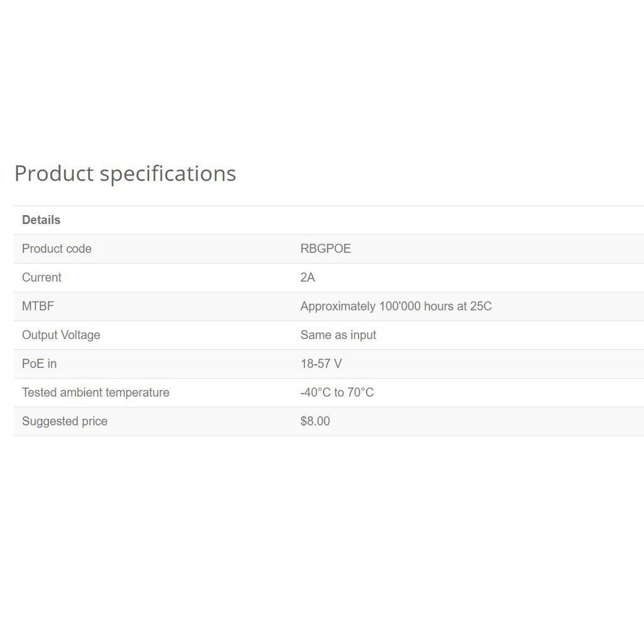The height and width of the screenshot is (644, 644).
Task: Click the Same as input value
Action: pyautogui.click(x=338, y=335)
